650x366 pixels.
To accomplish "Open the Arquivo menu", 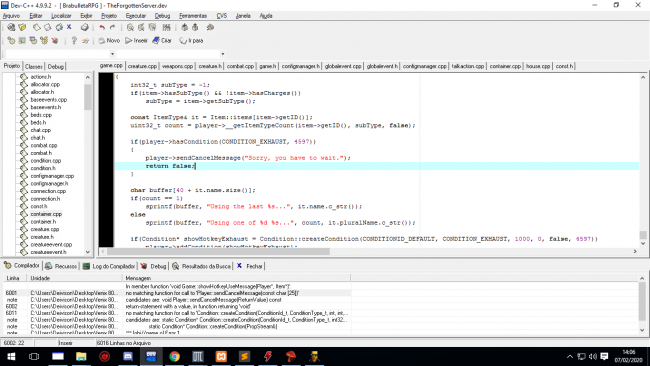I will pyautogui.click(x=11, y=16).
